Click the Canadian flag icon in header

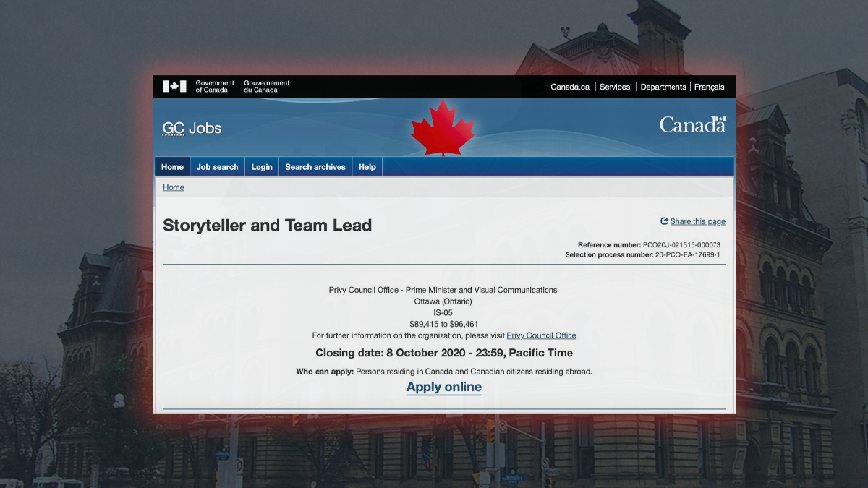(x=174, y=87)
